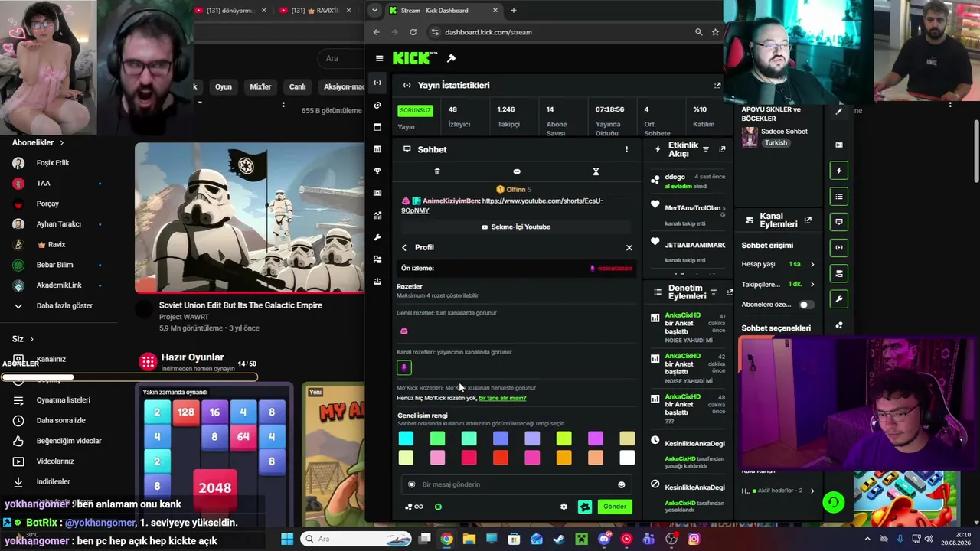Image resolution: width=980 pixels, height=551 pixels.
Task: Open the link icon in Kick sidebar
Action: pos(377,105)
